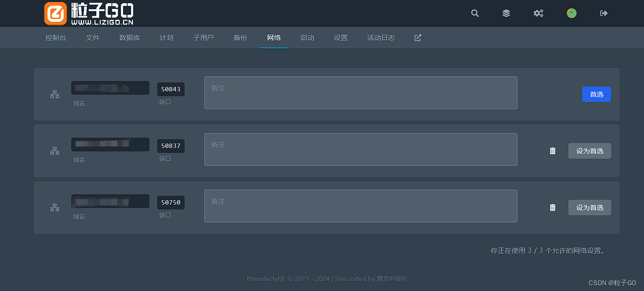Open the search magnifier icon

click(475, 13)
